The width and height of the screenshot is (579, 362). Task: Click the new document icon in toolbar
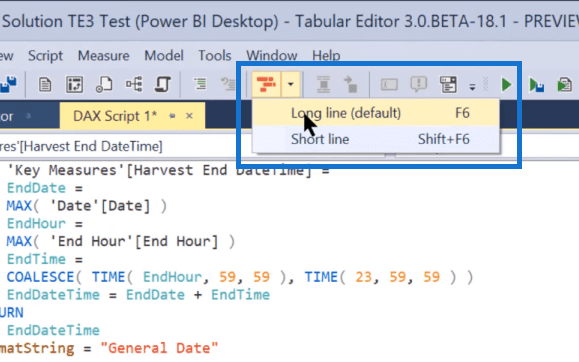45,85
